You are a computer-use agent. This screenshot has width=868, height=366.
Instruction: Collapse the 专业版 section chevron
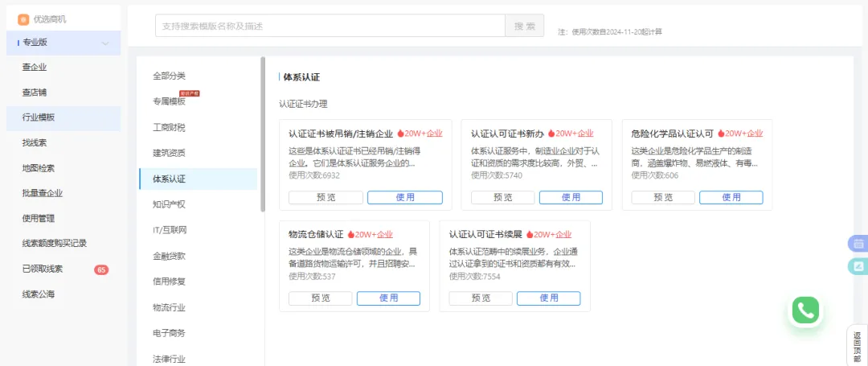pos(105,43)
